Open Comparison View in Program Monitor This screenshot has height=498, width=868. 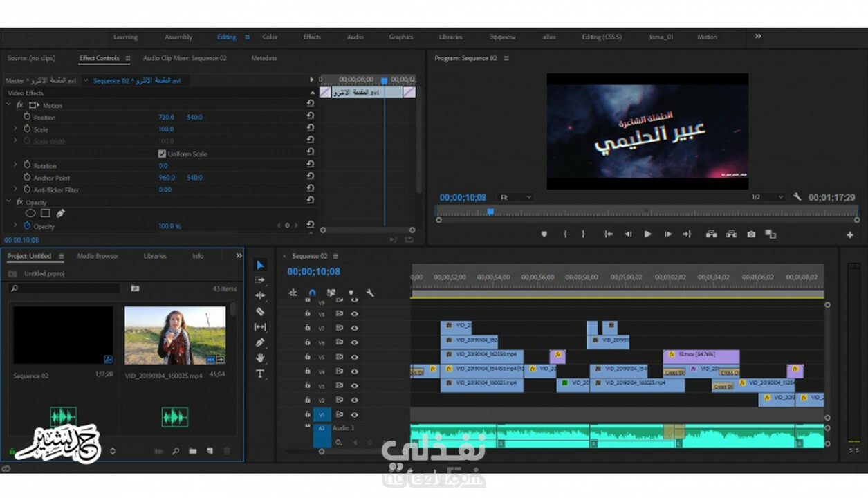pyautogui.click(x=770, y=234)
